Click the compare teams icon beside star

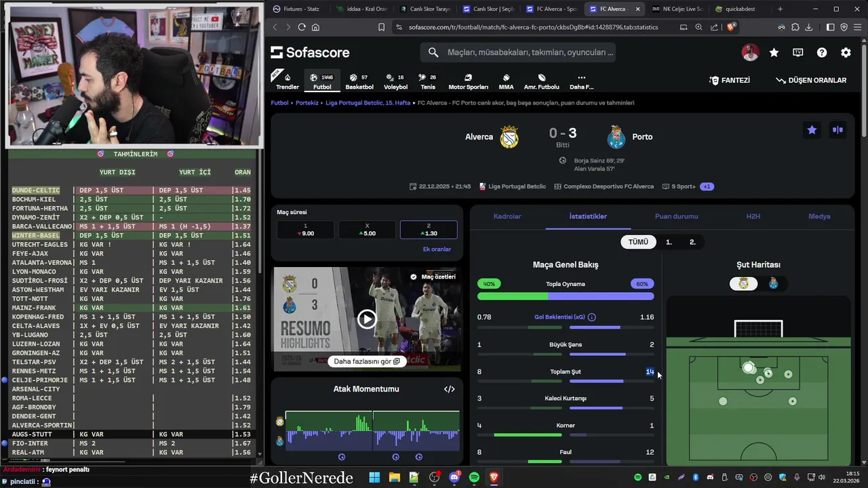(x=838, y=130)
